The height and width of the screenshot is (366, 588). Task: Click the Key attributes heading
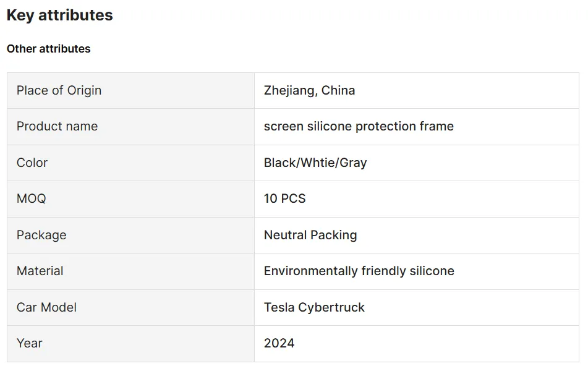pyautogui.click(x=59, y=15)
